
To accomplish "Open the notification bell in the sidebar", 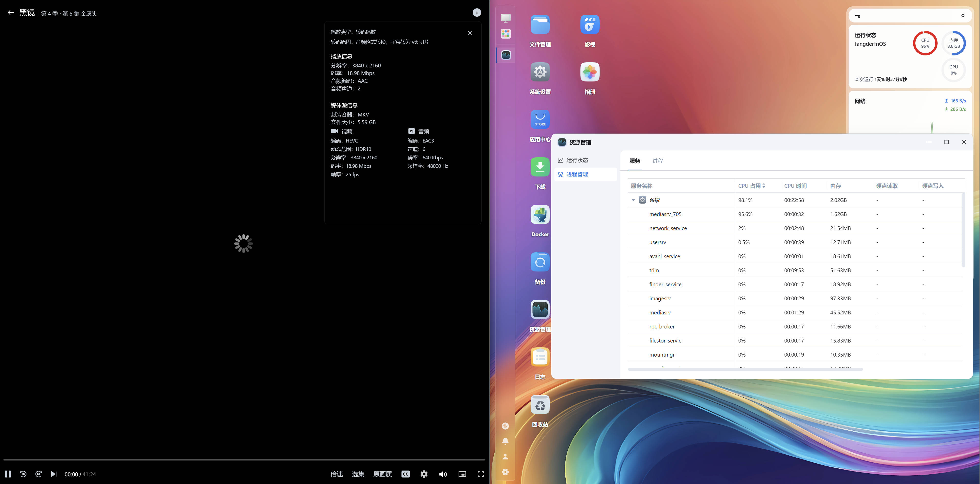I will point(505,441).
